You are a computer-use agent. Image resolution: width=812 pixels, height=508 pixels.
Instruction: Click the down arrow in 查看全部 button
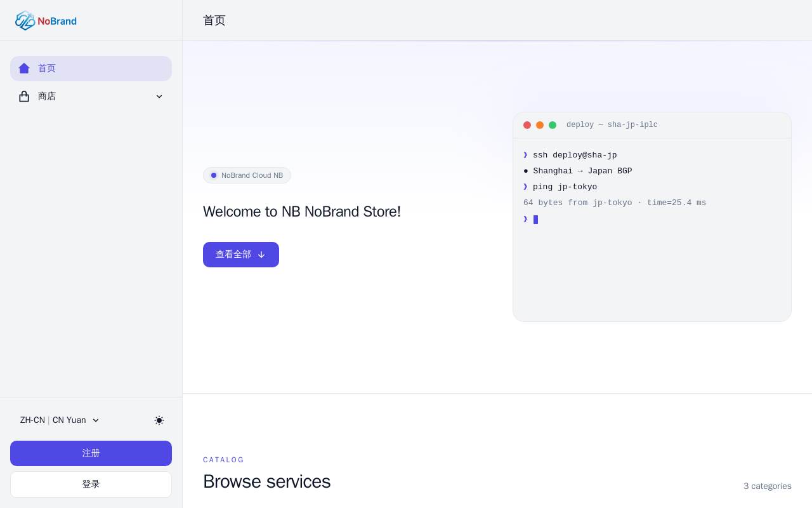click(x=261, y=255)
